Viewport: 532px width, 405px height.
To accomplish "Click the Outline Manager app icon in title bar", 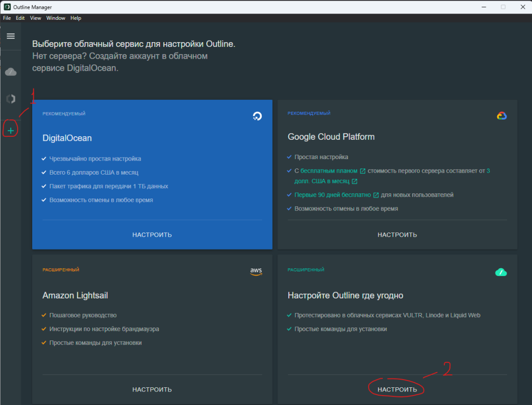I will (x=7, y=7).
